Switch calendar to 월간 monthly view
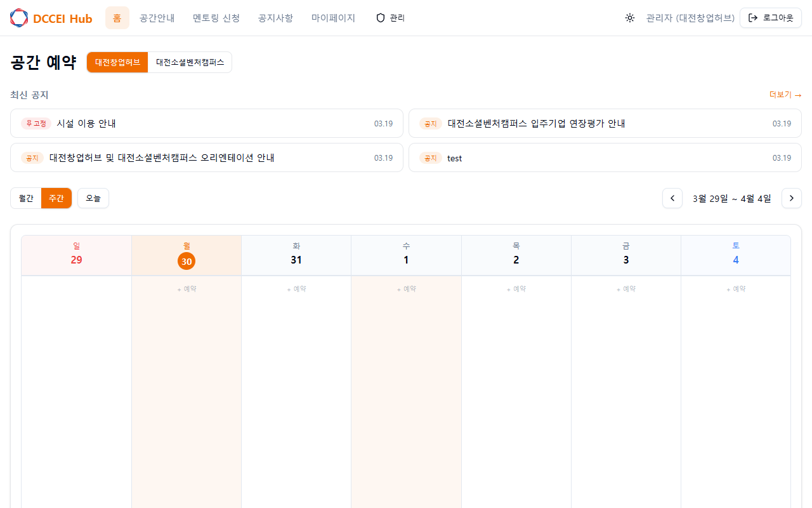 click(26, 198)
